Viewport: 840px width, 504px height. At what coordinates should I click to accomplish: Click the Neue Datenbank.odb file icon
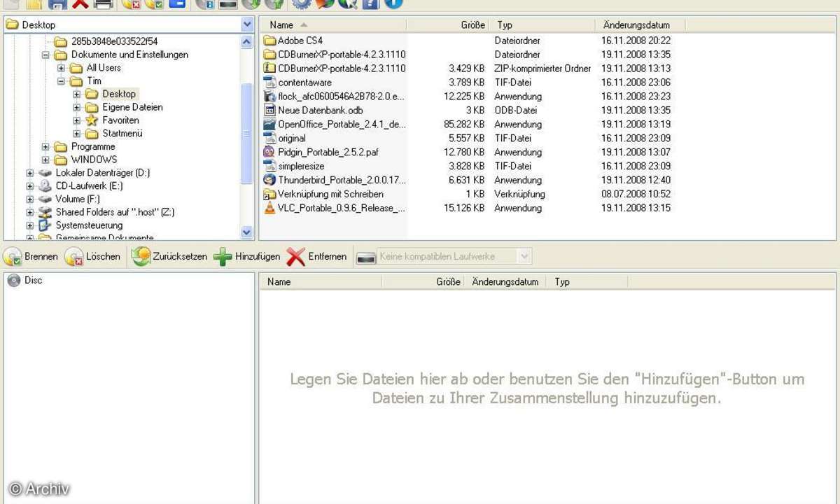269,110
